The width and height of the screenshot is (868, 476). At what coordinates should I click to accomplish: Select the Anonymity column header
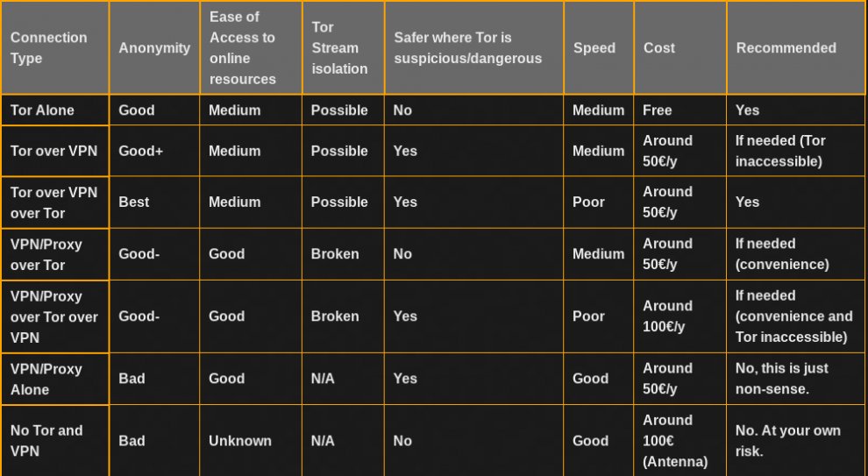point(154,47)
